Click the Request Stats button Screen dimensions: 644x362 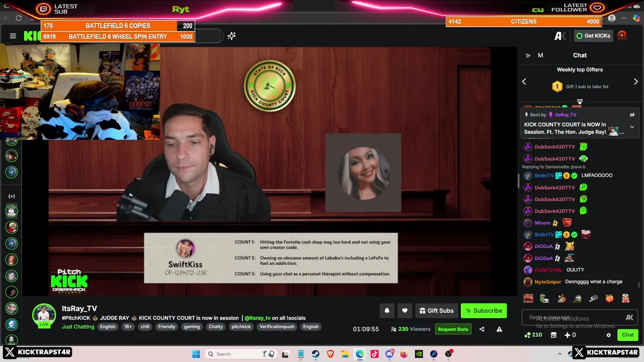tap(453, 329)
